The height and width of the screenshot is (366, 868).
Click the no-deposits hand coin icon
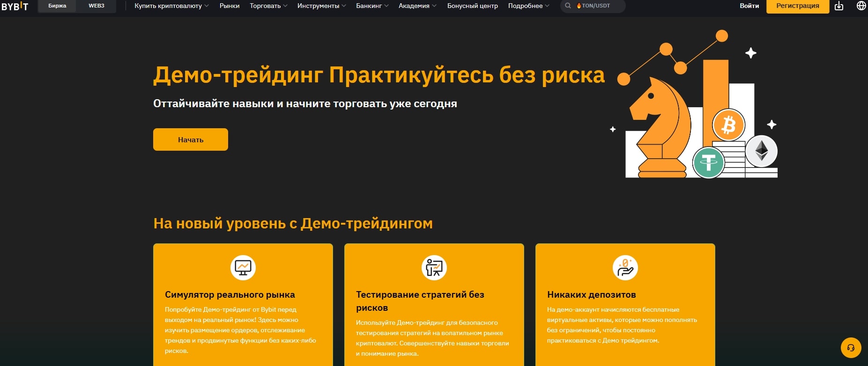(x=625, y=268)
